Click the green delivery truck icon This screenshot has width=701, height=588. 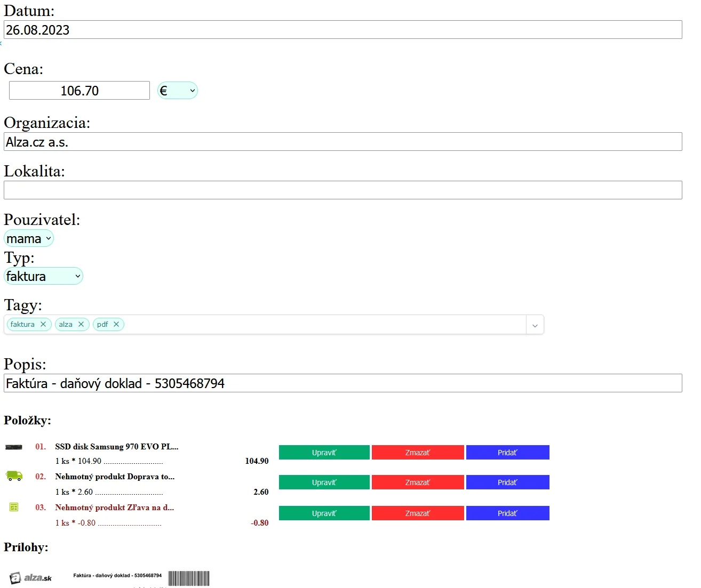click(14, 476)
